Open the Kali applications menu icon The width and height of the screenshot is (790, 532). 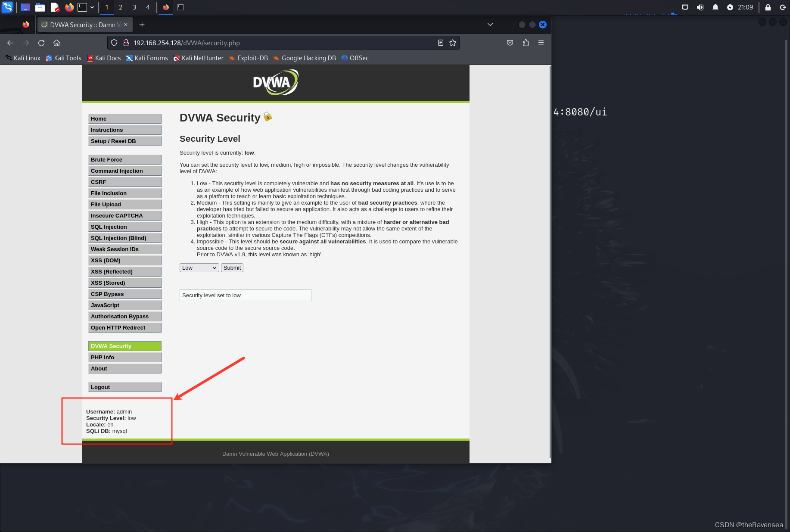[7, 7]
